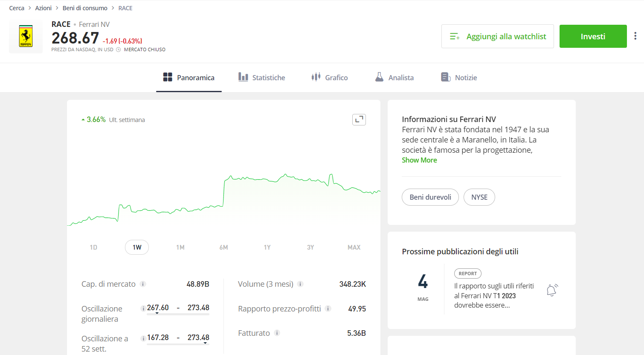This screenshot has width=644, height=355.
Task: Click the -1.69 (-0.63%) change text
Action: pos(122,41)
